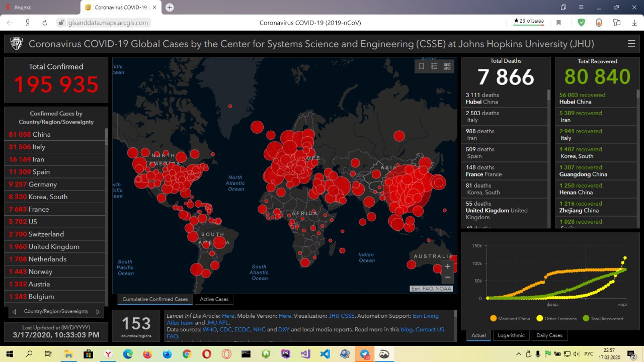Screen dimensions: 644x362
Task: Open Microsoft Store from taskbar
Action: tap(88, 354)
